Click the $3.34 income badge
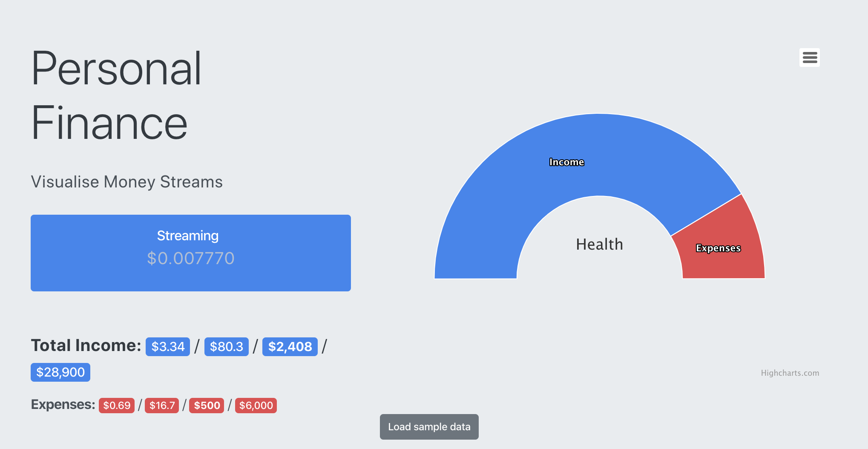Viewport: 868px width, 449px height. (167, 347)
